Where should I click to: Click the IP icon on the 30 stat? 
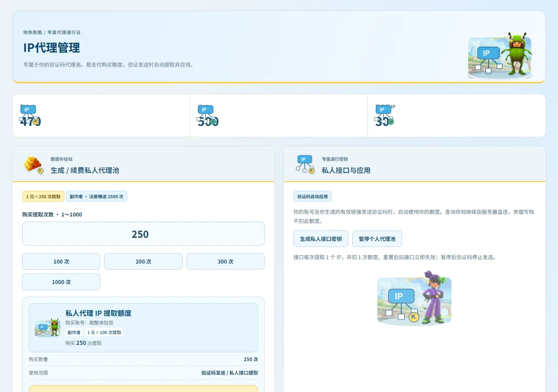pyautogui.click(x=384, y=115)
